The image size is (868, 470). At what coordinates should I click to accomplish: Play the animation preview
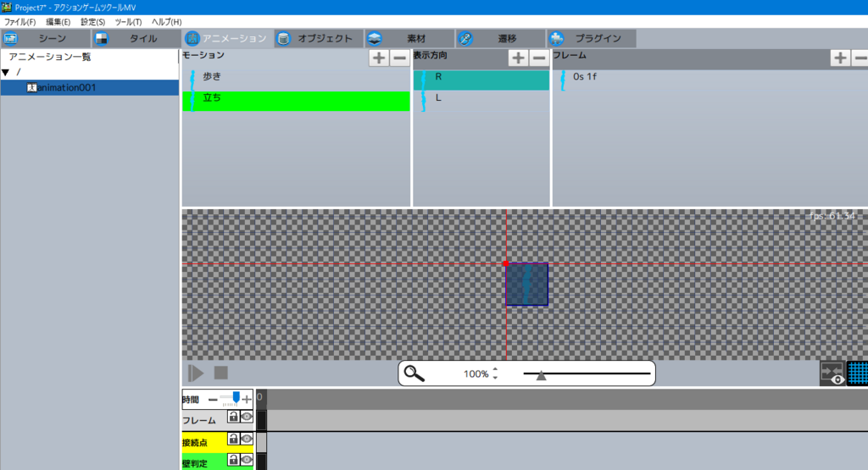point(196,373)
